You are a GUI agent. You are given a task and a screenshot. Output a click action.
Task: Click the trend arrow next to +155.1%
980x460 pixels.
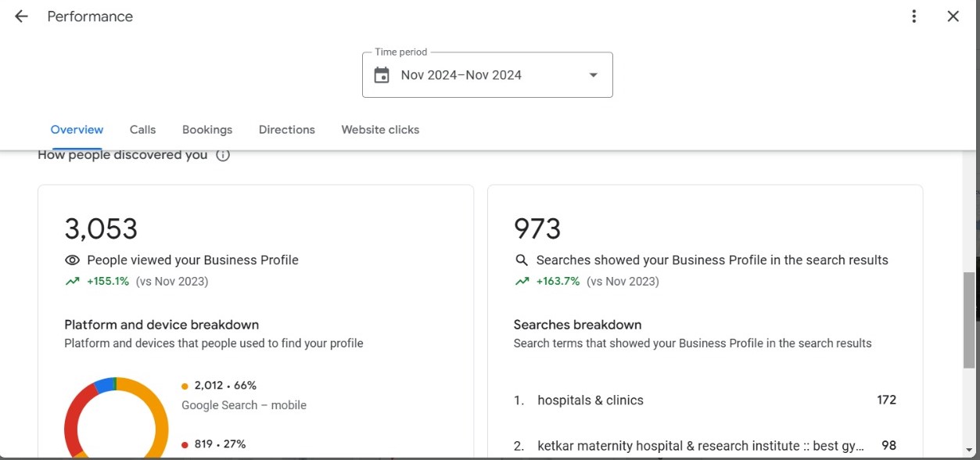pos(72,282)
